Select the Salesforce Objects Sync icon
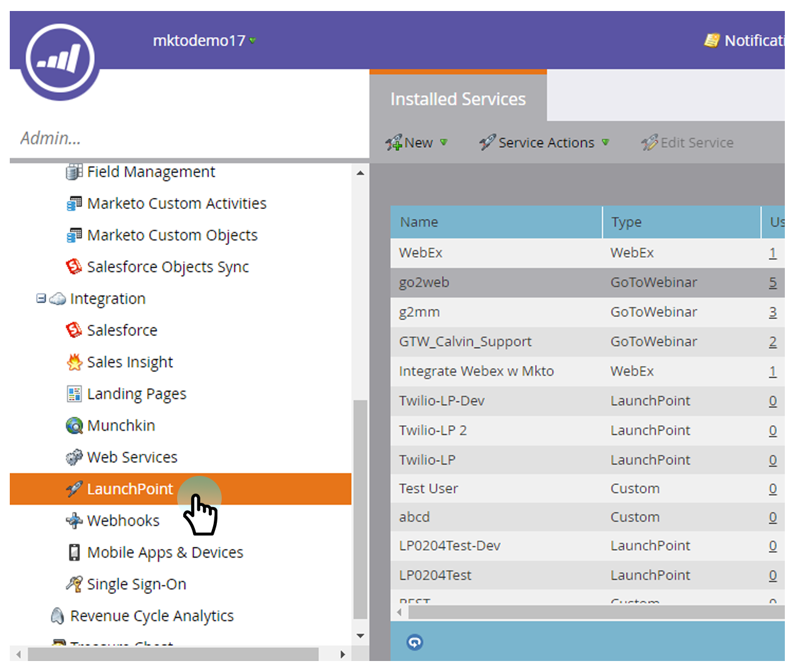This screenshot has width=794, height=672. pos(74,266)
